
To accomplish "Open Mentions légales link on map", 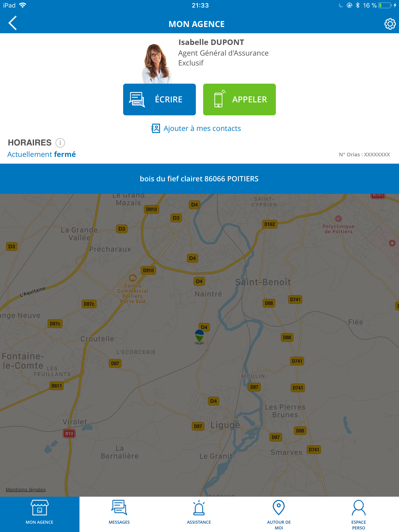I will coord(26,489).
